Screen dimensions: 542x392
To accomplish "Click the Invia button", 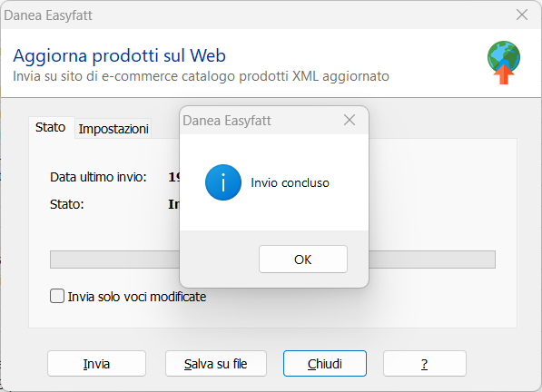I will coord(96,364).
